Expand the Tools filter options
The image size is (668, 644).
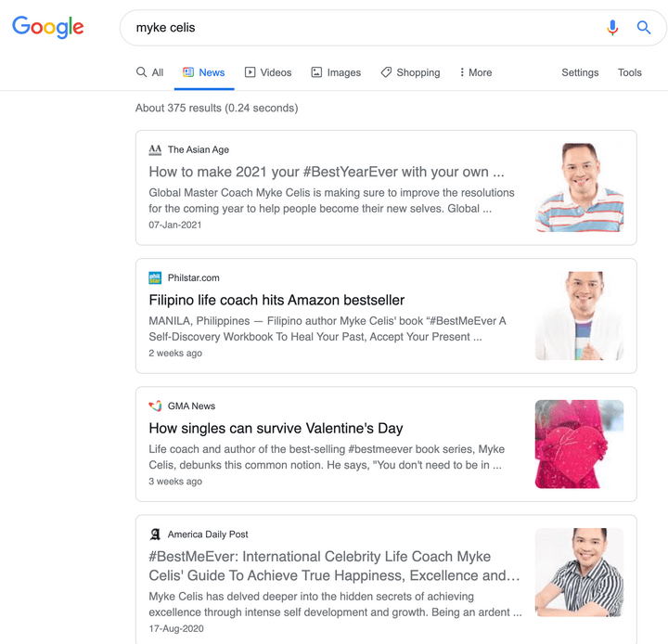coord(629,72)
